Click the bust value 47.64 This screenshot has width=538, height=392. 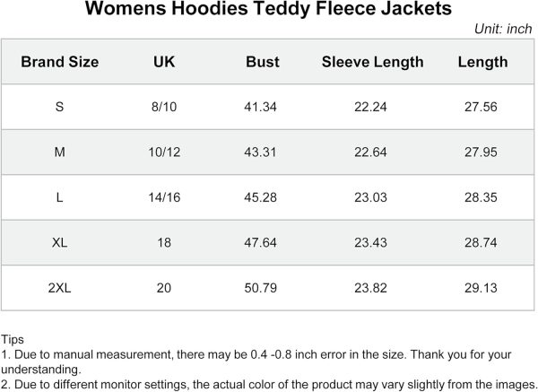click(x=262, y=242)
